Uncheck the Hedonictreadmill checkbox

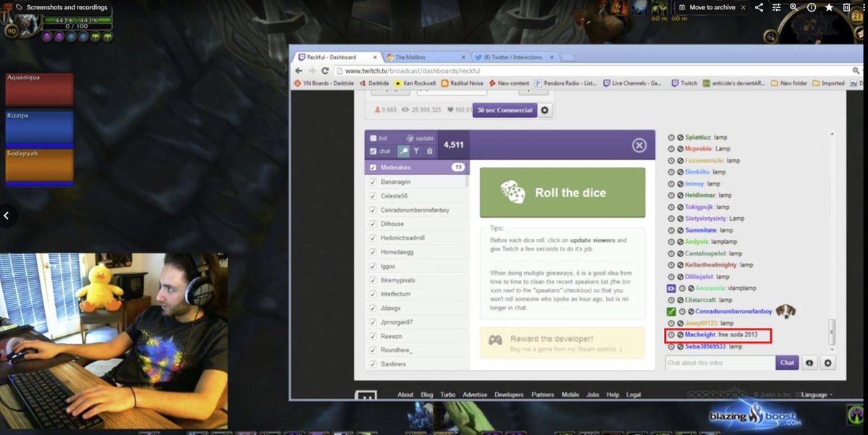pos(373,238)
